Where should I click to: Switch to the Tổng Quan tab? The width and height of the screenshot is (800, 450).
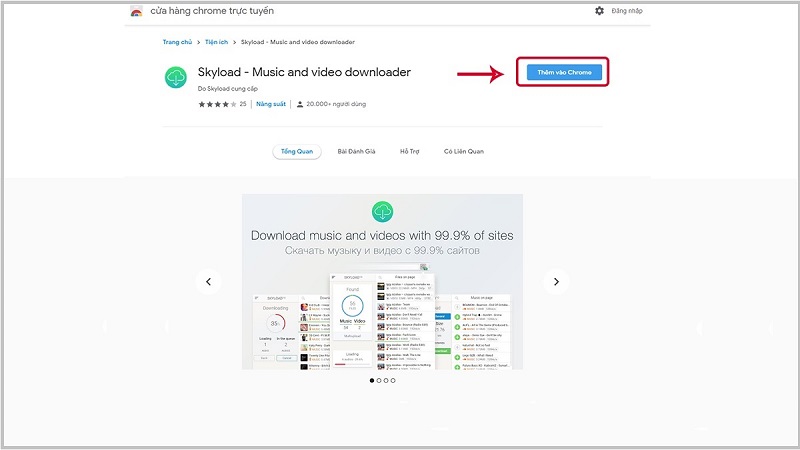pyautogui.click(x=297, y=151)
